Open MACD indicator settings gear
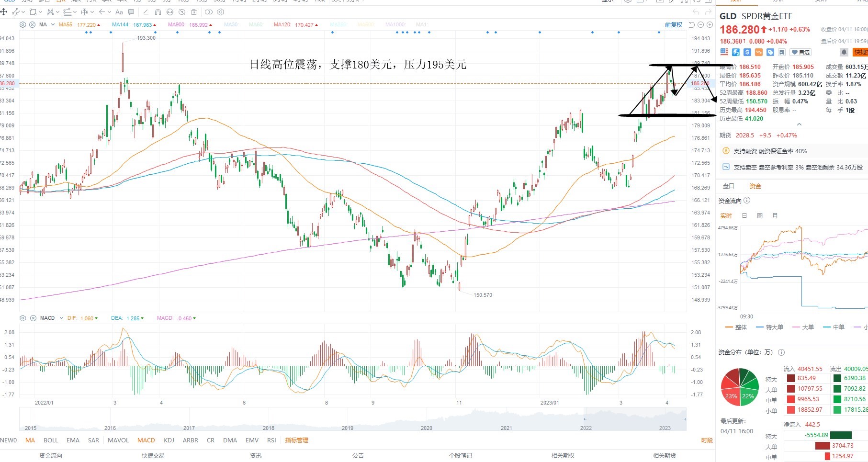 tap(23, 318)
